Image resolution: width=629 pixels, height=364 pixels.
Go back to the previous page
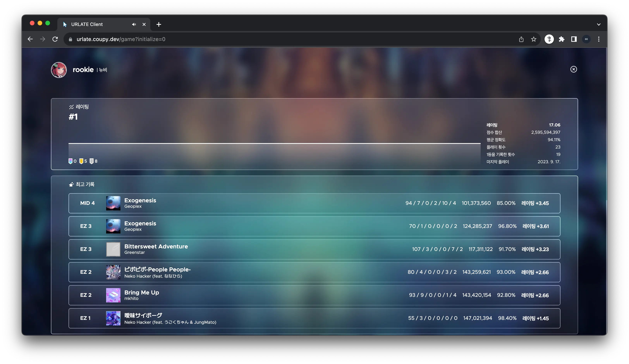pyautogui.click(x=30, y=39)
